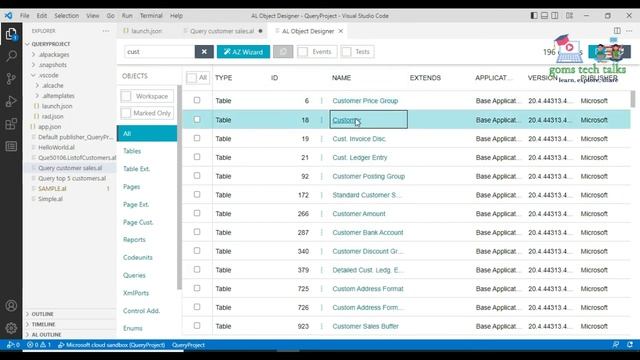
Task: Open the File menu
Action: 24,16
